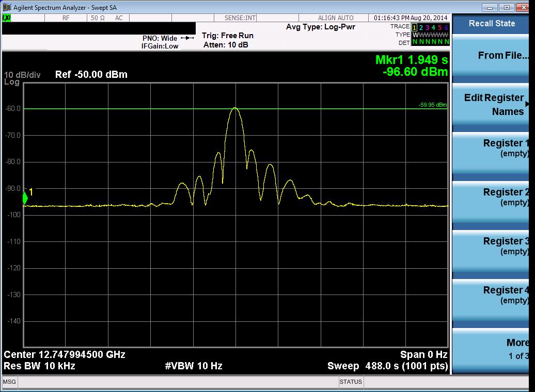The width and height of the screenshot is (535, 392).
Task: Click the green LXI status indicator
Action: click(7, 18)
